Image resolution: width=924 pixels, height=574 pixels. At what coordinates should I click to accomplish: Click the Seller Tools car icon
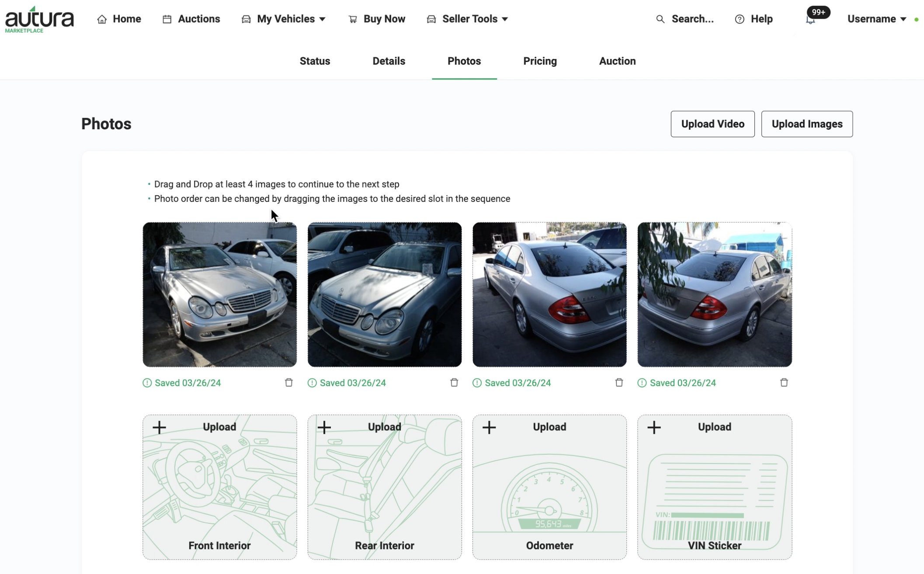click(431, 19)
